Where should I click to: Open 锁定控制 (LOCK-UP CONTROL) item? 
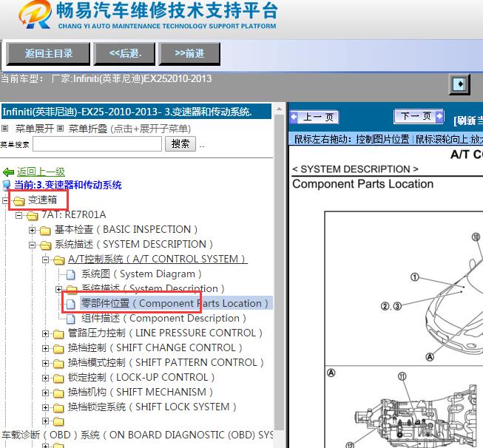pyautogui.click(x=141, y=377)
